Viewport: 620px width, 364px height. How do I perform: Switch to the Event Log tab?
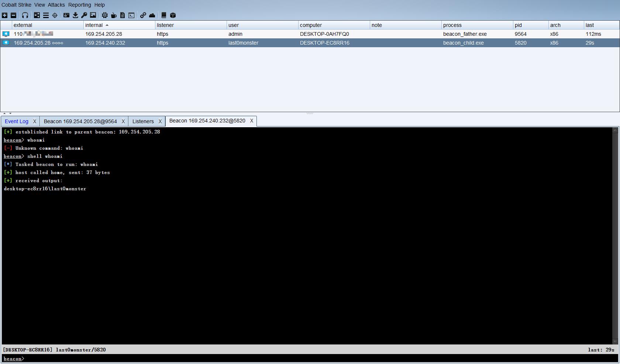tap(17, 121)
